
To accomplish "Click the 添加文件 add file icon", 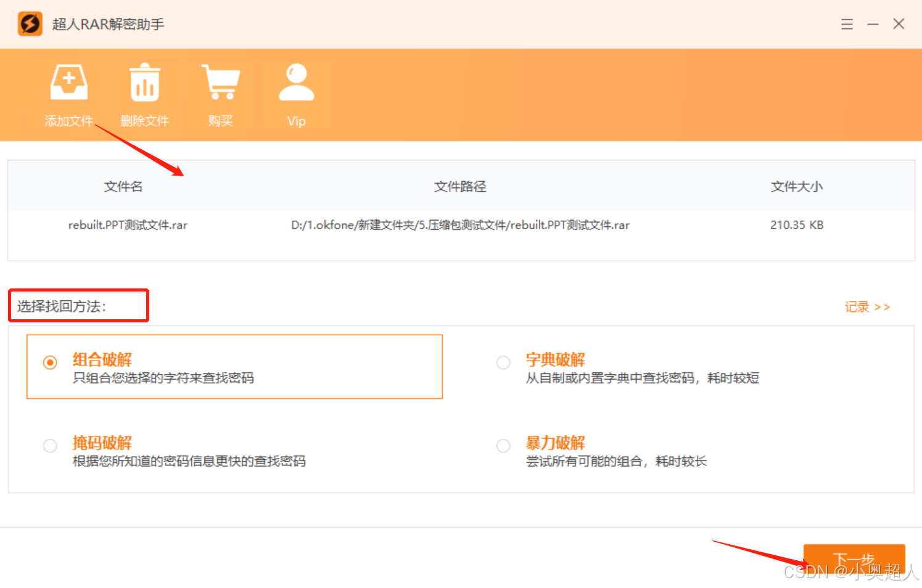I will point(68,81).
